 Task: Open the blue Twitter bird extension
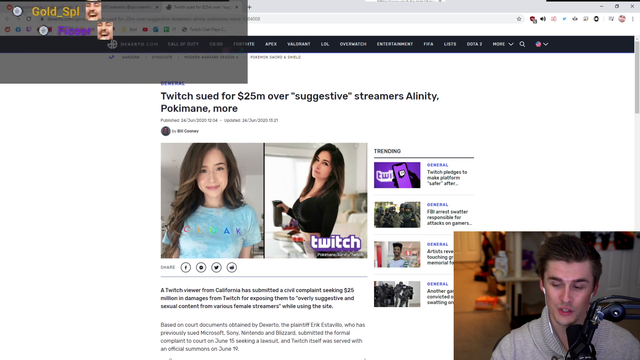(564, 19)
